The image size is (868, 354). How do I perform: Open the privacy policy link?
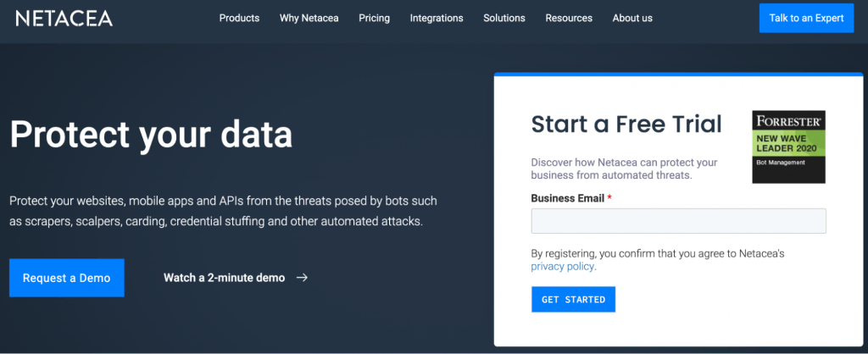point(563,266)
